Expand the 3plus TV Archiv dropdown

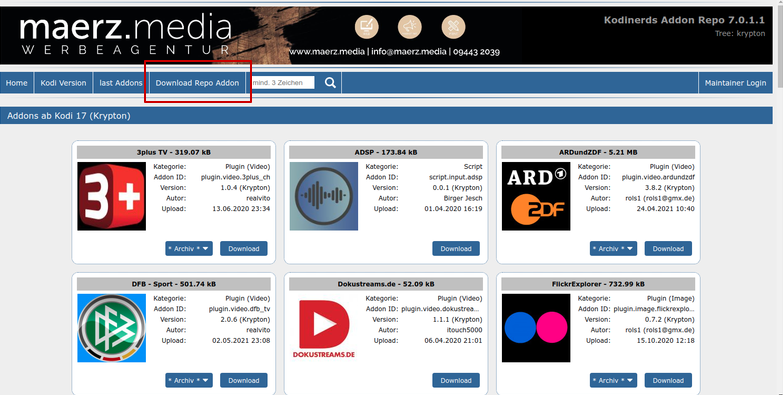point(189,249)
